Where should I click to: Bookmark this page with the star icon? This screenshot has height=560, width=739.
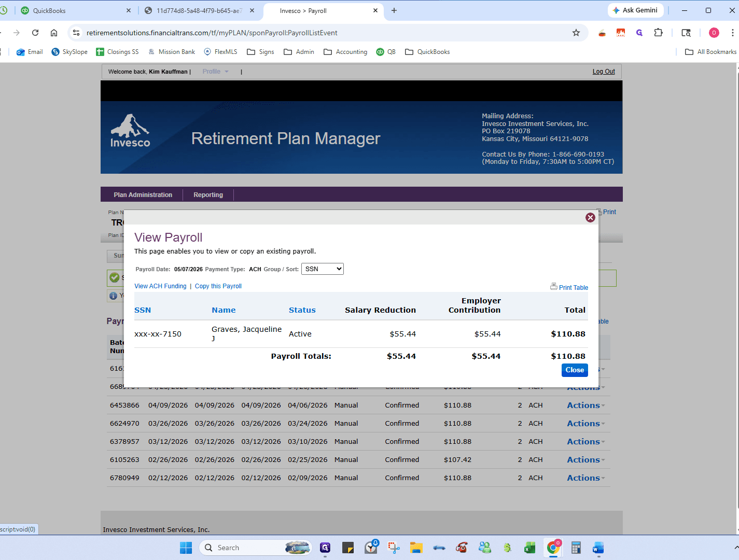tap(576, 33)
